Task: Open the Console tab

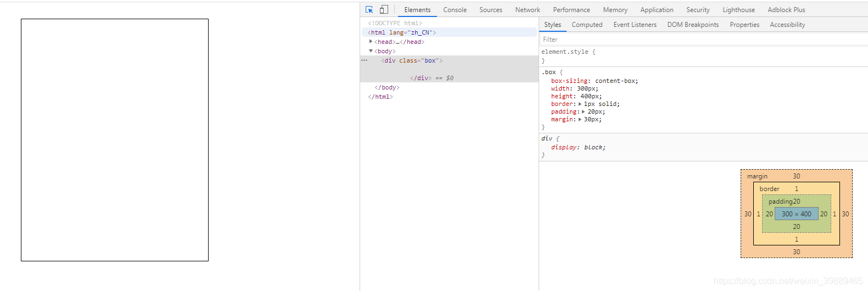Action: pyautogui.click(x=455, y=10)
